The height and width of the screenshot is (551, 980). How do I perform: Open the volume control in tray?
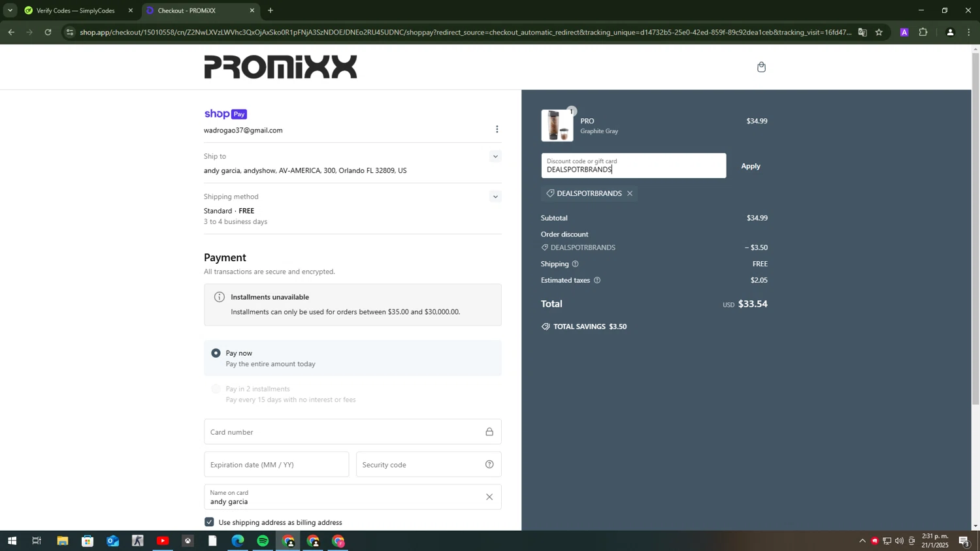point(900,541)
